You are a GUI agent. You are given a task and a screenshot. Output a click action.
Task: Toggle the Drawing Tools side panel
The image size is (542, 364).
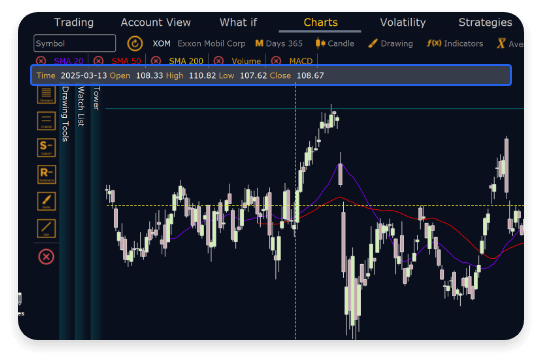coord(65,114)
